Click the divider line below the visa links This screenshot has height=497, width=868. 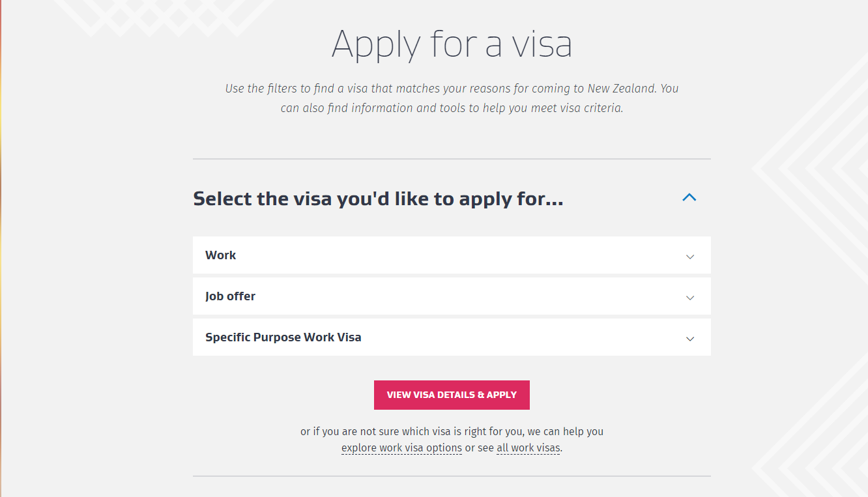pos(452,476)
